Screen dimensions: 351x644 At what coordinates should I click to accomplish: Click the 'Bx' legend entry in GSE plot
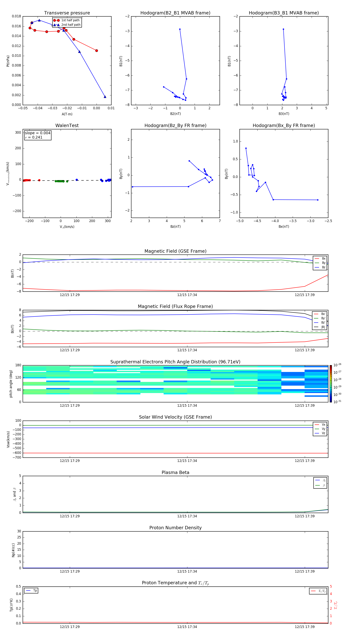320,259
